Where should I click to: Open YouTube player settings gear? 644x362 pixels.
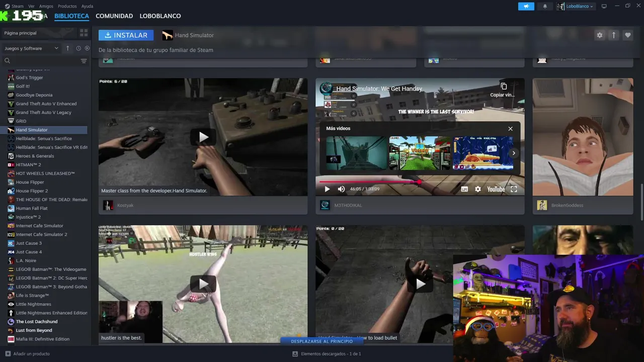478,189
